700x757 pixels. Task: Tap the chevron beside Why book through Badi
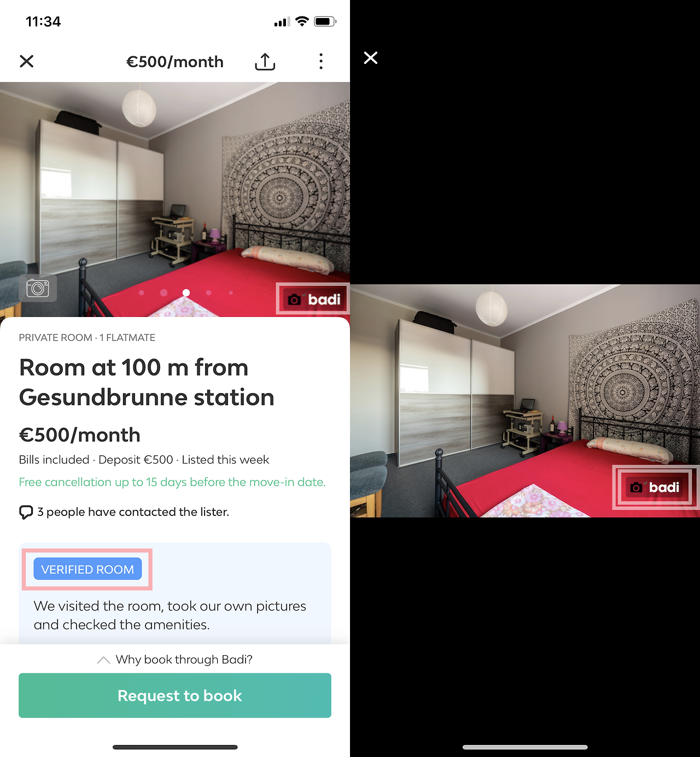(x=103, y=660)
